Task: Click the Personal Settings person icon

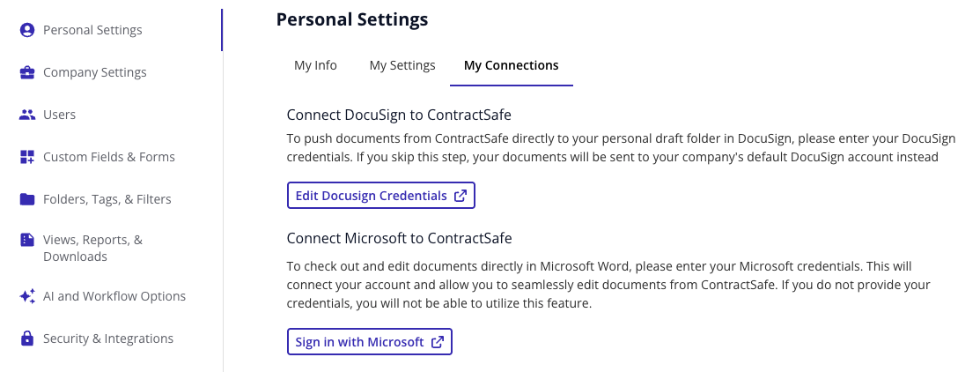Action: [x=27, y=30]
